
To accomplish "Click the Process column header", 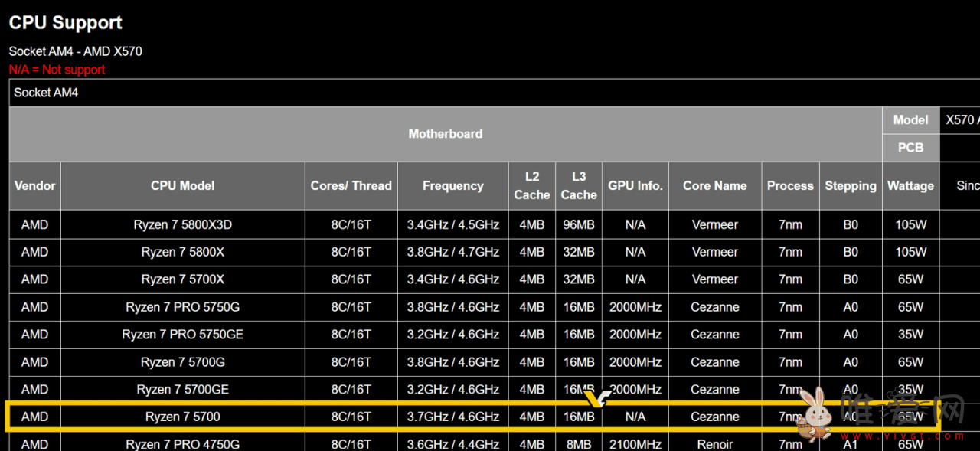I will coord(790,186).
